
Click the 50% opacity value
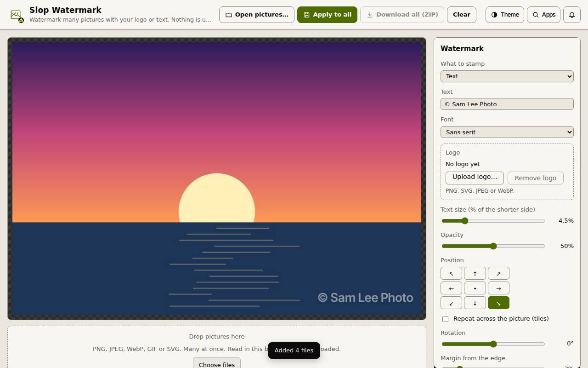coord(567,246)
